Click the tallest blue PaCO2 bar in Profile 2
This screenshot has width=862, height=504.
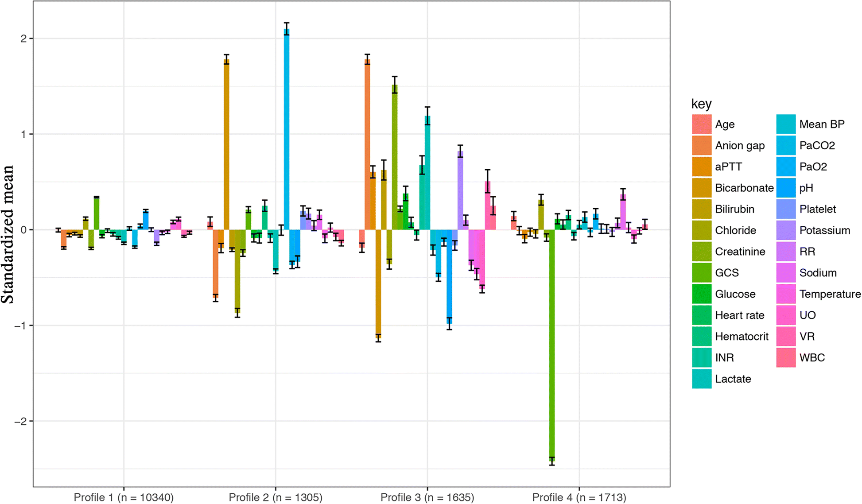tap(287, 129)
